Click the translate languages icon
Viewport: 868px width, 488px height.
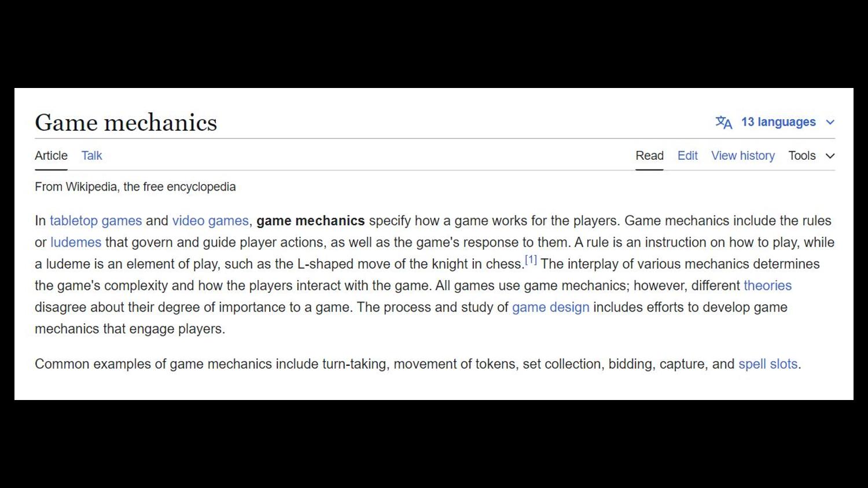coord(724,122)
